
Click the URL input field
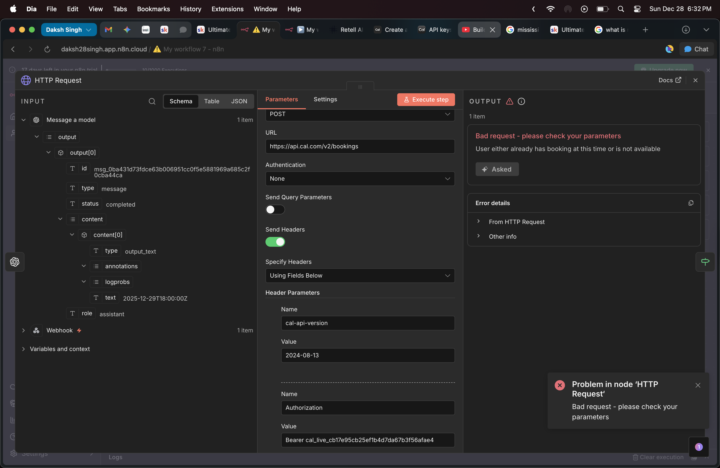[359, 147]
